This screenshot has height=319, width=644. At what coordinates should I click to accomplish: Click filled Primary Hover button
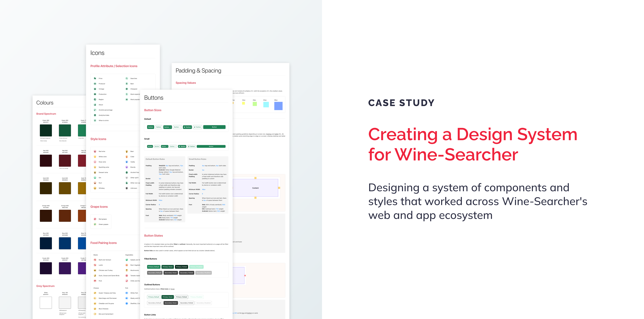167,267
